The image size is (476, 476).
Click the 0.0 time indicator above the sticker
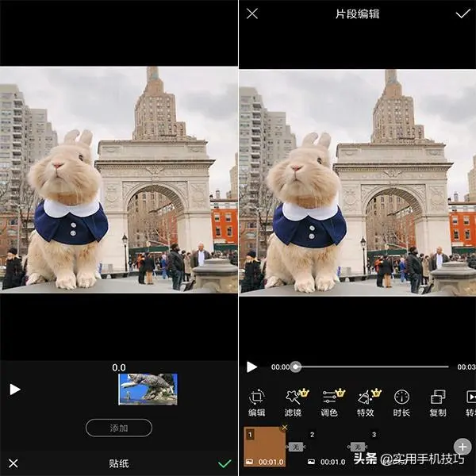click(119, 367)
